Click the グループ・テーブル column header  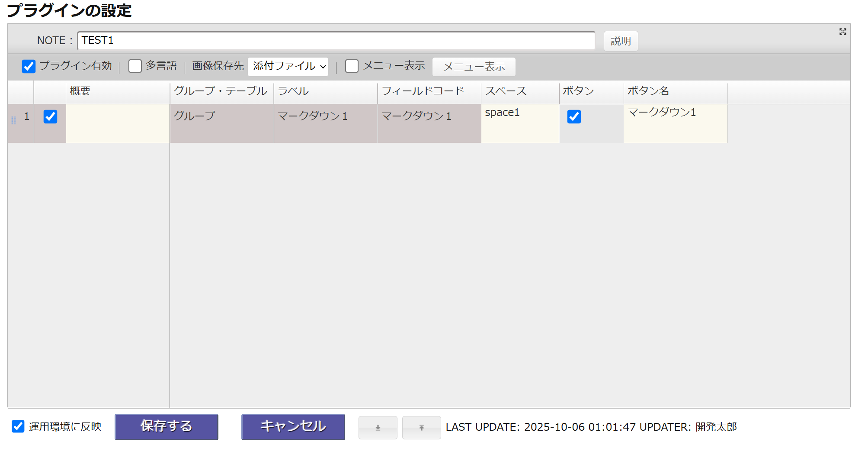222,92
